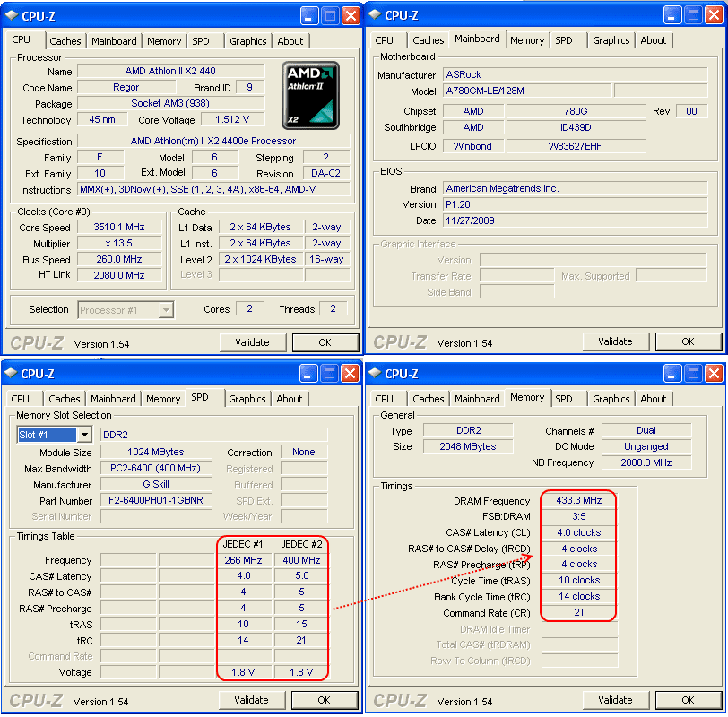Open Graphics tab in CPU window
The width and height of the screenshot is (728, 717).
tap(248, 41)
